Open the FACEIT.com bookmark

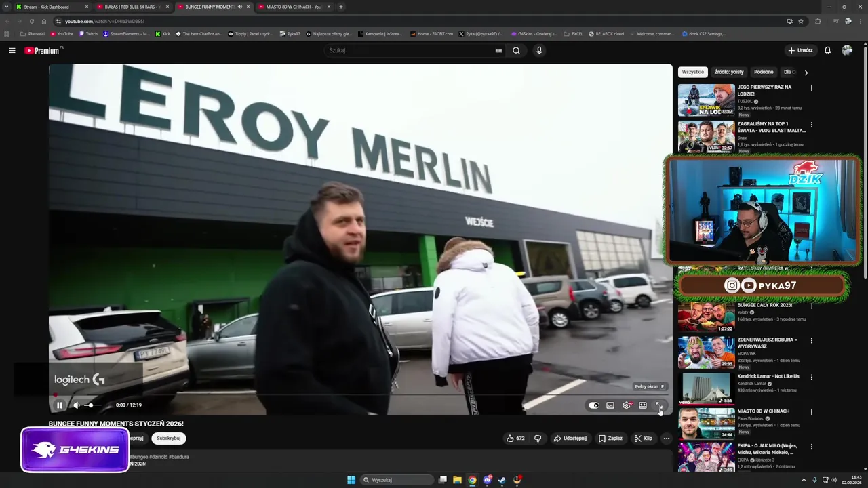[431, 33]
